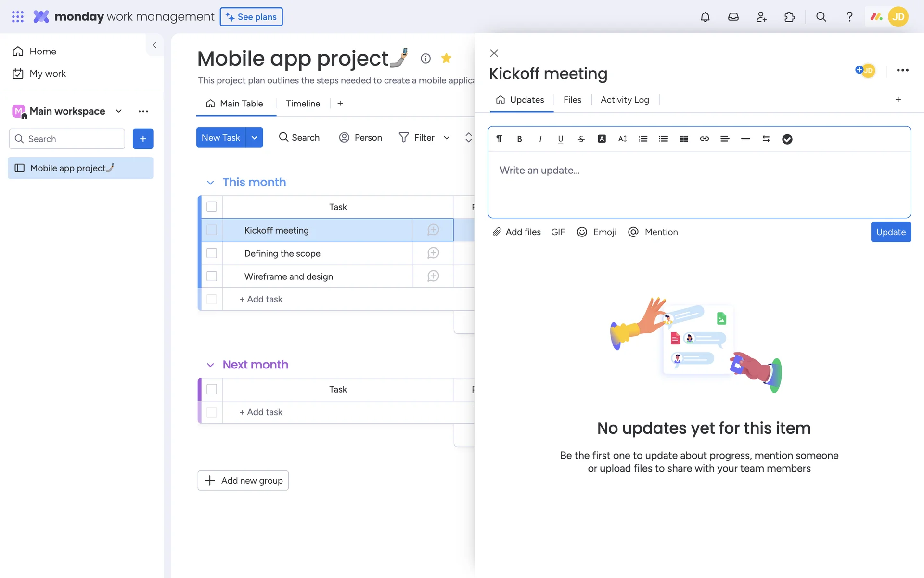924x578 pixels.
Task: Open text color picker in editor
Action: (x=602, y=139)
